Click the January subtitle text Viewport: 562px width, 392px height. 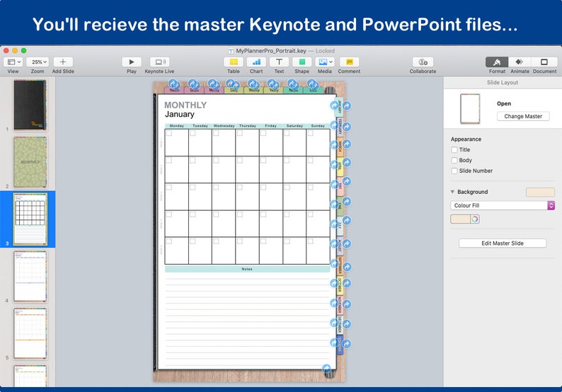[180, 115]
